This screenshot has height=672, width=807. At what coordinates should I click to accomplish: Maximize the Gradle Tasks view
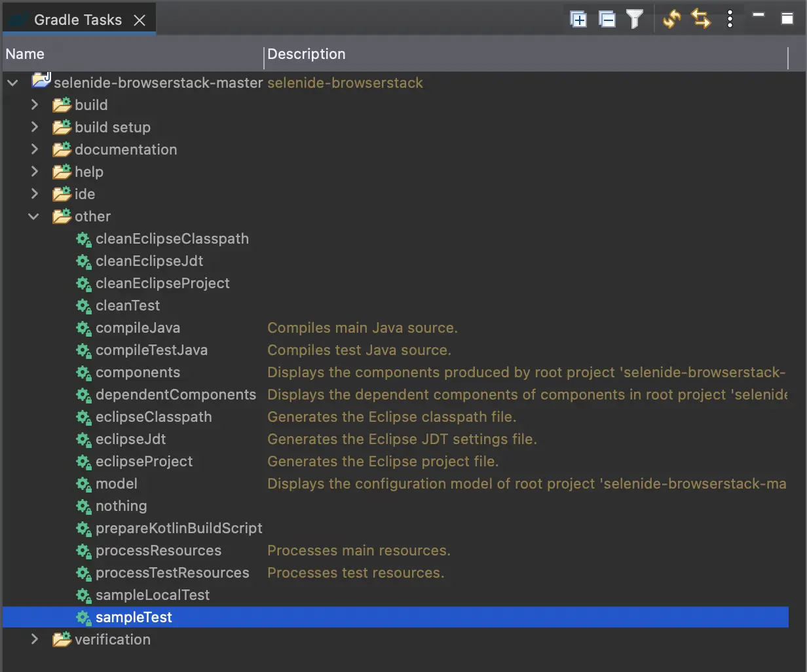787,18
